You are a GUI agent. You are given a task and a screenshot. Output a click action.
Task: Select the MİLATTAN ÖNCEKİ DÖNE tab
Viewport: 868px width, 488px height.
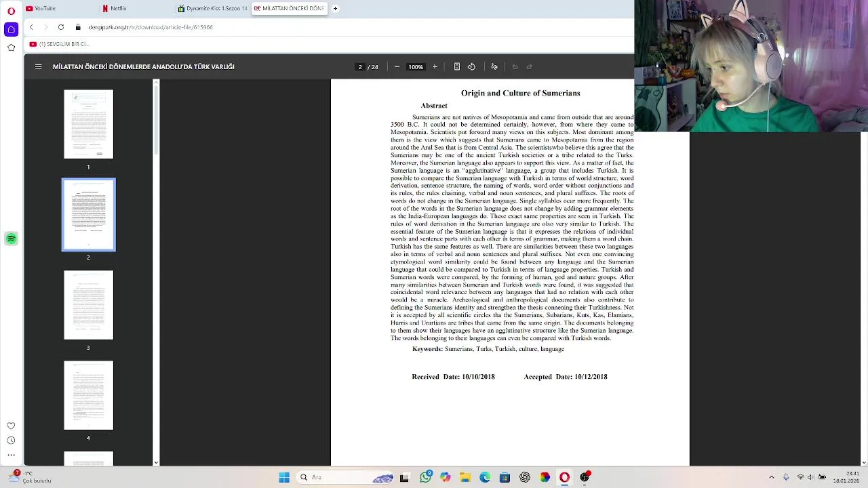pos(289,8)
